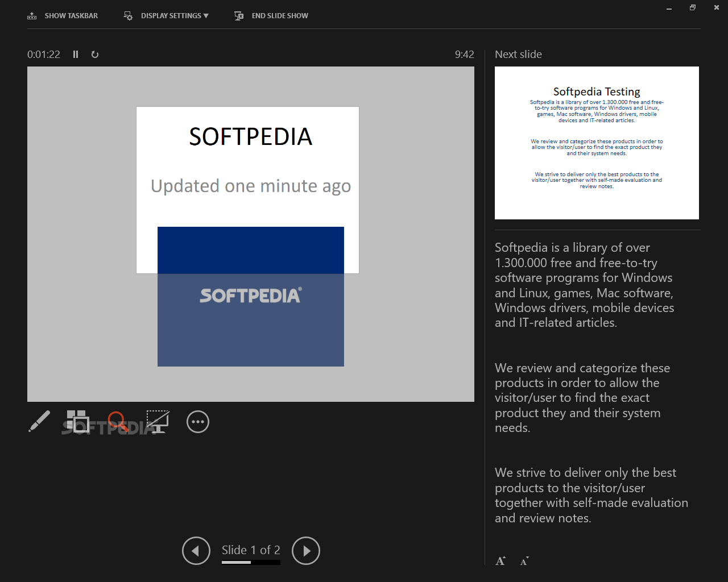
Task: Select the pen and laser pointer tool
Action: 39,421
